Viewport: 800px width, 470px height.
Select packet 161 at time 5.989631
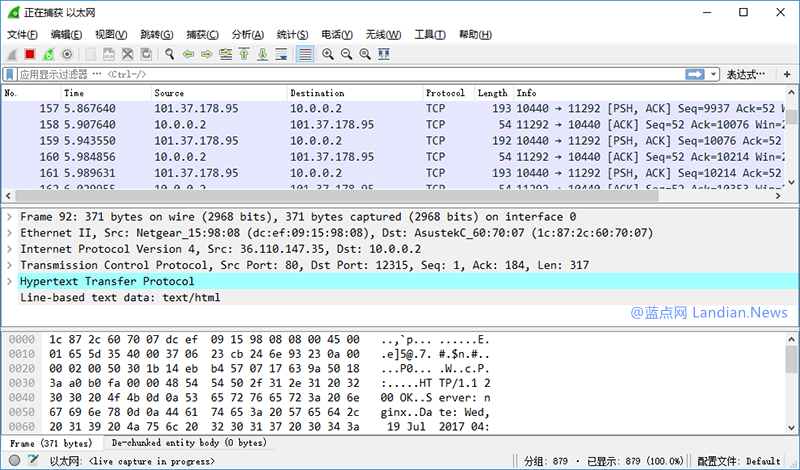[393, 173]
